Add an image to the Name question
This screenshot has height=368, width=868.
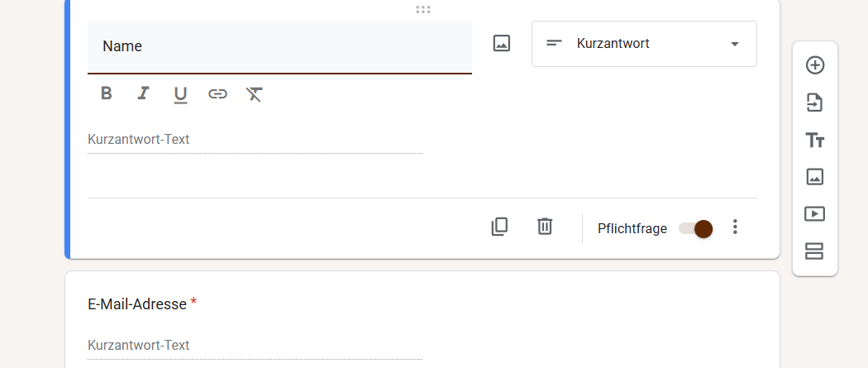pyautogui.click(x=502, y=43)
